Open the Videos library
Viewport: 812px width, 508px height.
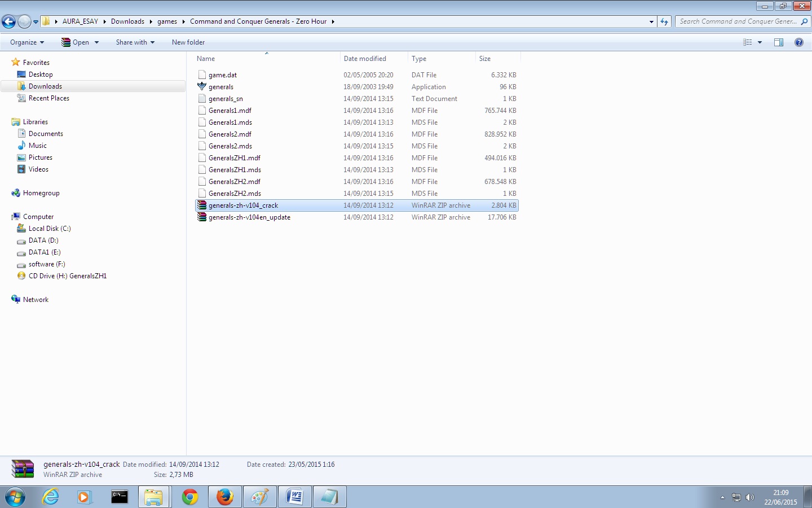pyautogui.click(x=38, y=169)
